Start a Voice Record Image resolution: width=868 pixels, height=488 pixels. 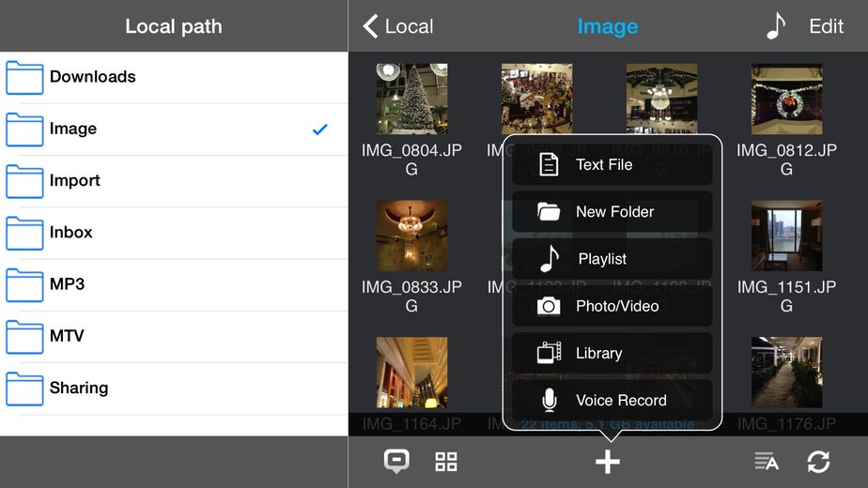[x=612, y=400]
